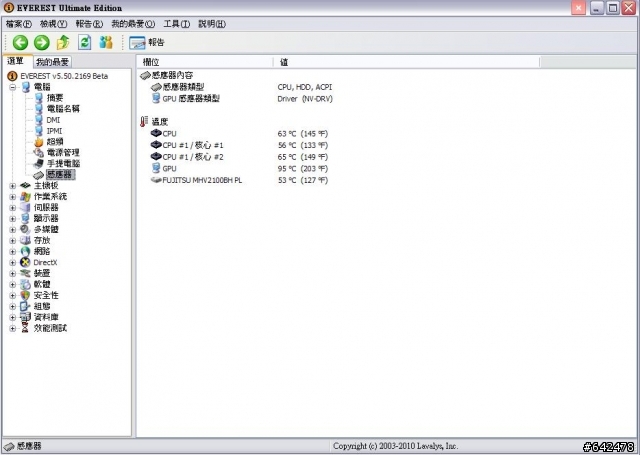Click the 顯示器 monitor icon
Viewport: 640px width, 455px height.
pos(25,219)
